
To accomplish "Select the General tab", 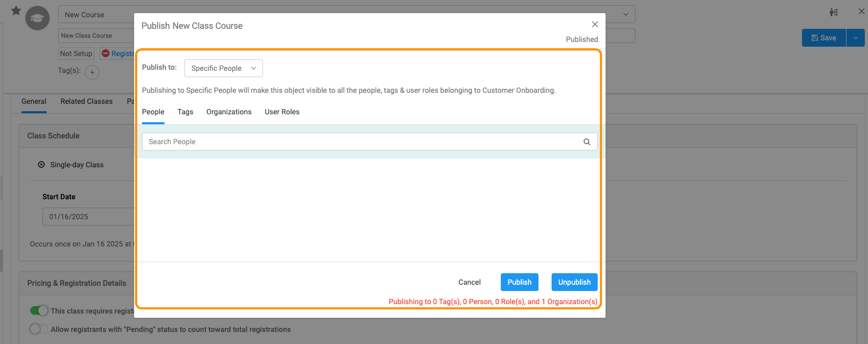I will pos(34,101).
